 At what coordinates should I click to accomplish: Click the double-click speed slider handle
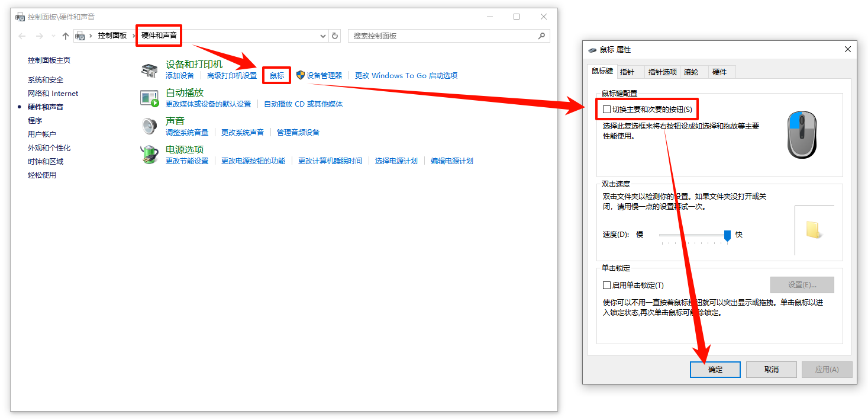tap(727, 235)
